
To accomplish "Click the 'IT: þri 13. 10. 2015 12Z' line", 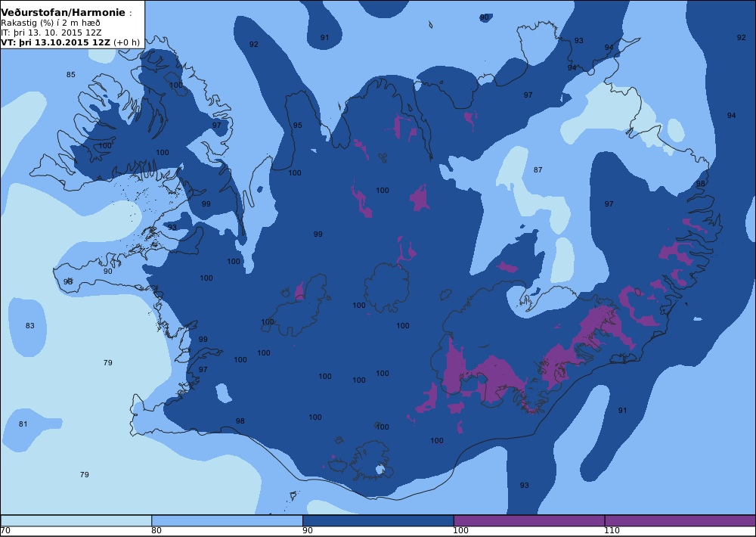I will [x=51, y=33].
